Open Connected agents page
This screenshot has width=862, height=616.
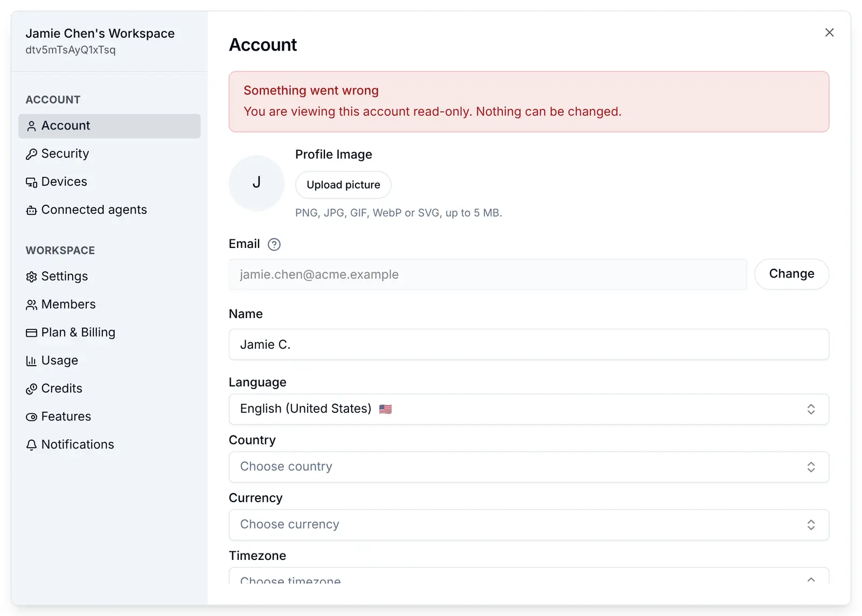point(109,210)
